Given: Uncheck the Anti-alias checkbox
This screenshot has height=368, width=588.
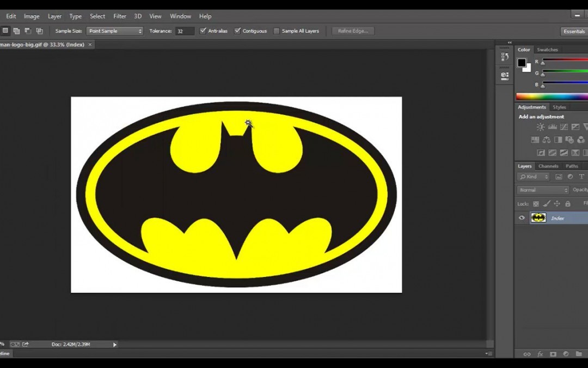Looking at the screenshot, I should 203,31.
